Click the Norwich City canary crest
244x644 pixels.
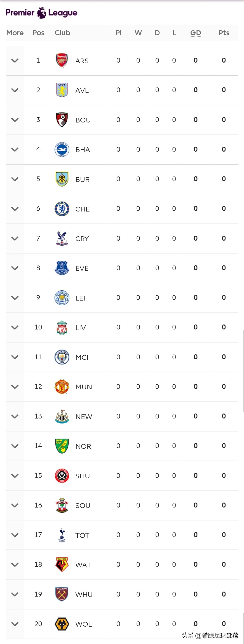pos(62,446)
